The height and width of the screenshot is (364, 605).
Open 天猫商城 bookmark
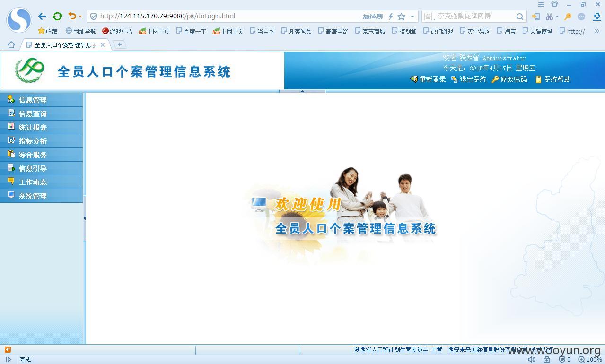[x=538, y=31]
